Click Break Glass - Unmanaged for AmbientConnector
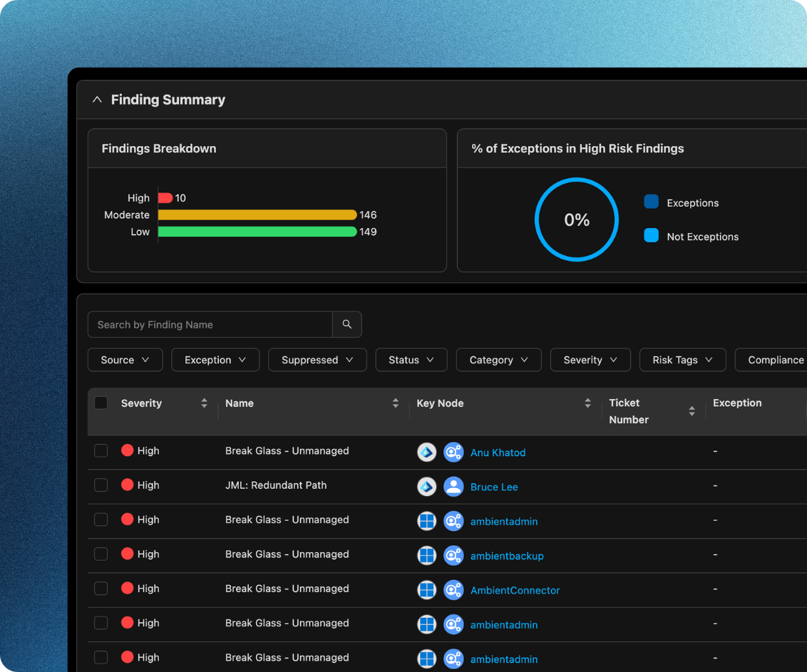807x672 pixels. [x=287, y=589]
